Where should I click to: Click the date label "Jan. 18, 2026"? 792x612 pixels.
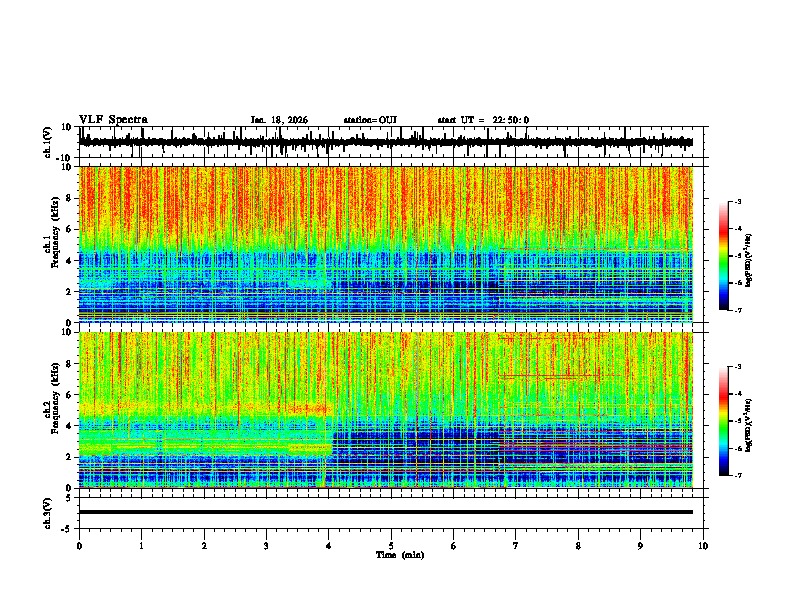[279, 120]
